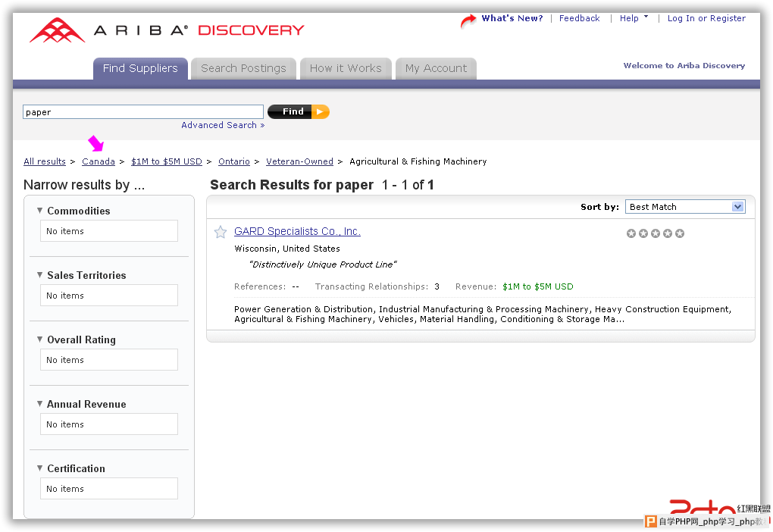Image resolution: width=773 pixels, height=532 pixels.
Task: Click the Veteran-Owned breadcrumb link
Action: point(300,161)
